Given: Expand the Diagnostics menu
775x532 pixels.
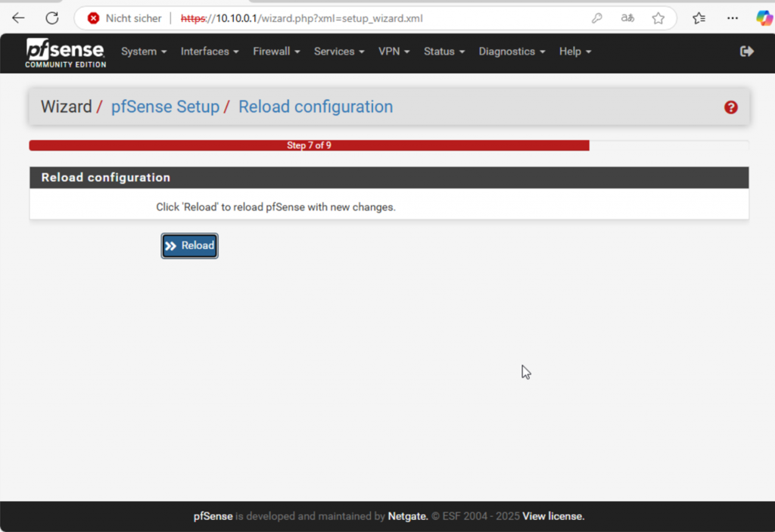Looking at the screenshot, I should click(512, 51).
